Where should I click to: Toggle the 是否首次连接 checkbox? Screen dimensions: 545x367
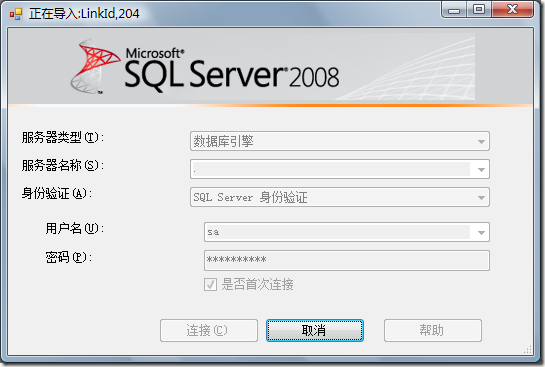click(211, 284)
